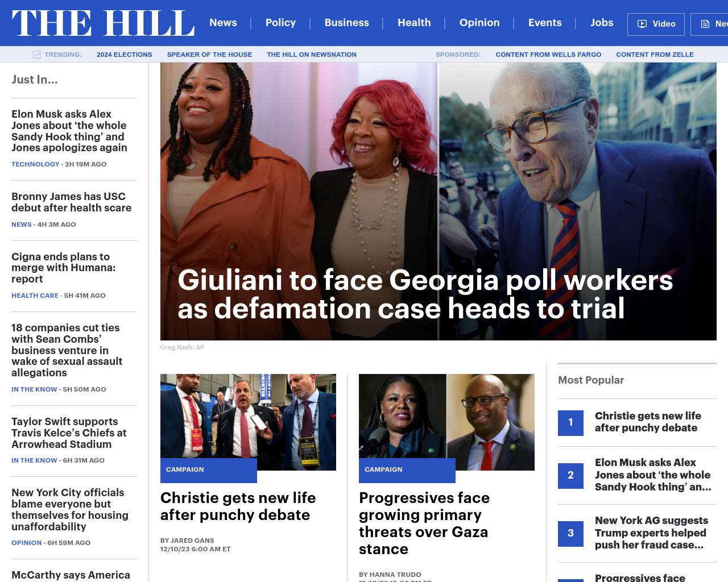Open the Business navigation item

tap(346, 23)
